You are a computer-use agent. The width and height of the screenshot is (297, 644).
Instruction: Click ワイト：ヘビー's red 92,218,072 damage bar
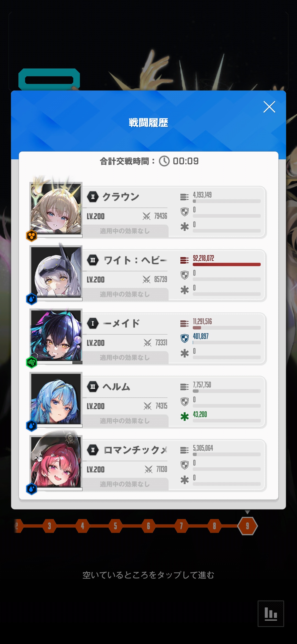tap(227, 264)
